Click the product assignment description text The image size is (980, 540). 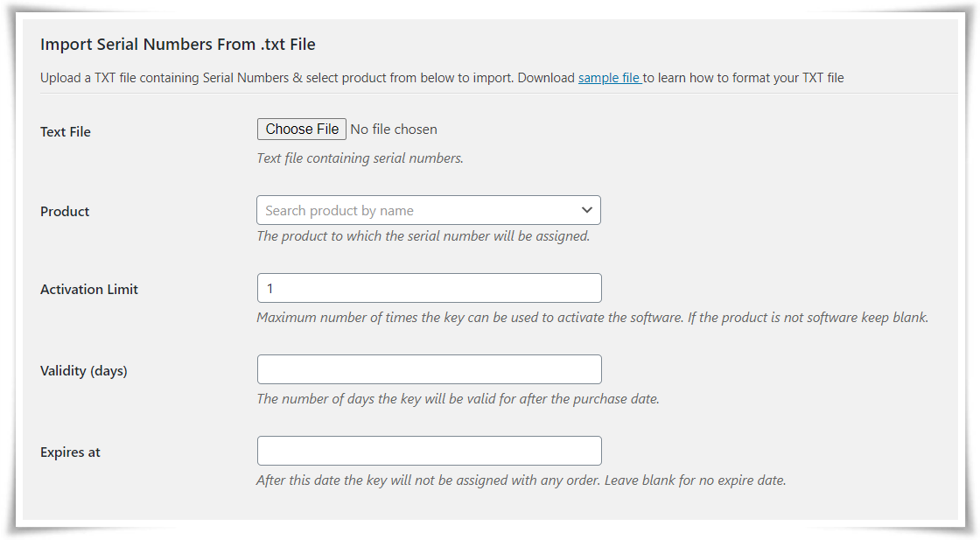(423, 236)
